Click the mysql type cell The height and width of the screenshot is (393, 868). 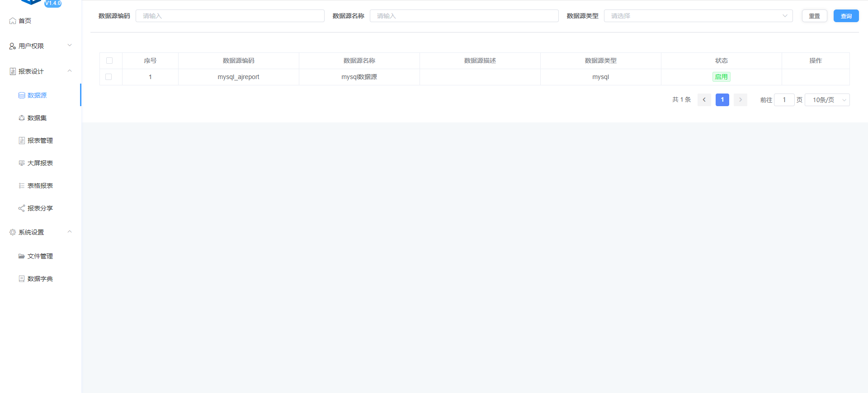pyautogui.click(x=601, y=77)
